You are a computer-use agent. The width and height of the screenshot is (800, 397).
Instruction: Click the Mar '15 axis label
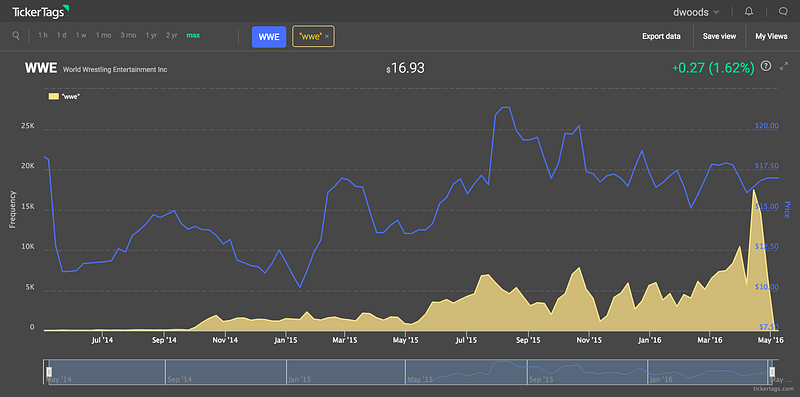(346, 339)
